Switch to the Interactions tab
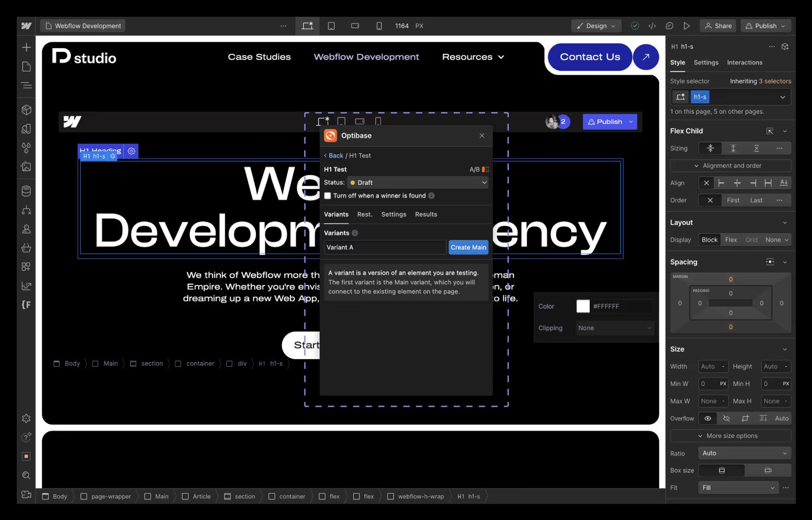 [x=745, y=62]
